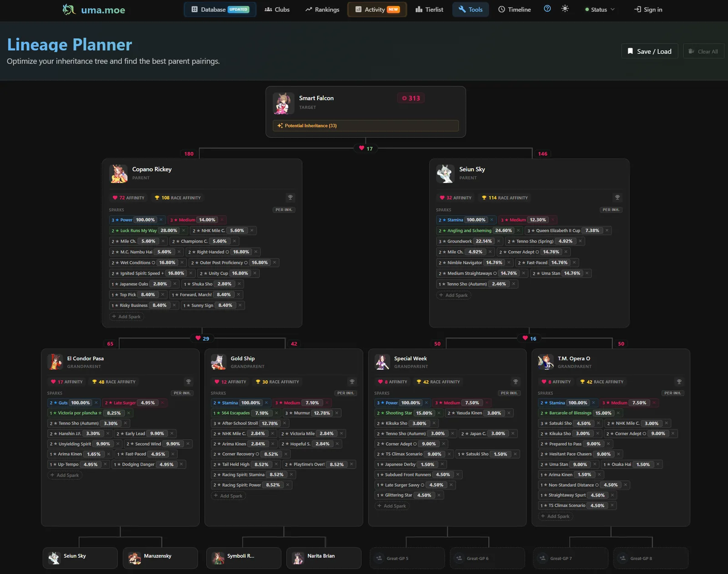Select Seiun Sky great-grandparent slot
The width and height of the screenshot is (728, 574).
click(x=80, y=558)
